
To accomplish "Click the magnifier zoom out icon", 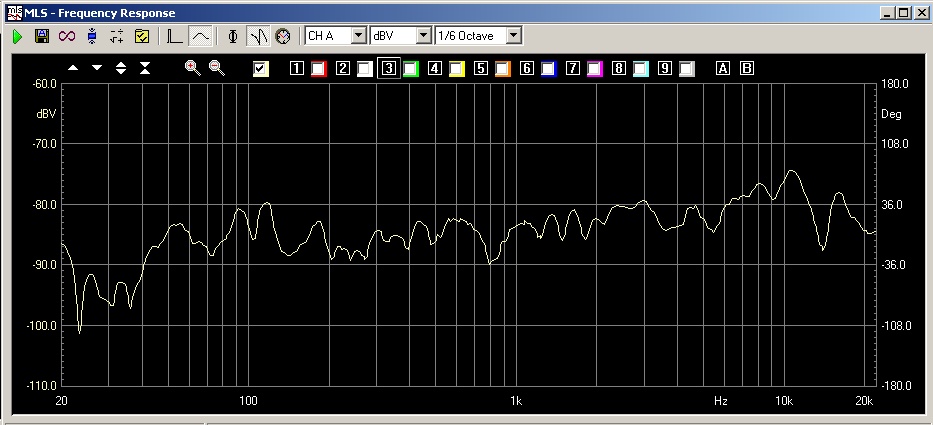I will point(216,68).
